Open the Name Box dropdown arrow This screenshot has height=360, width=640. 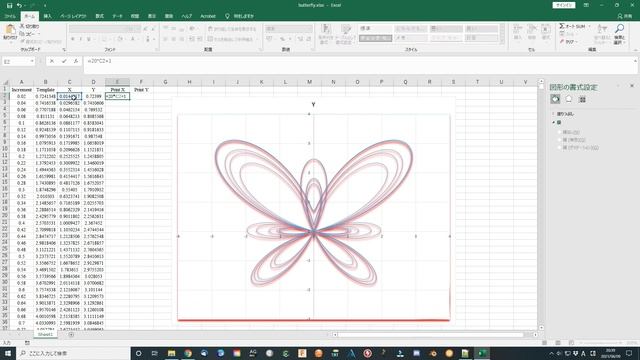click(x=32, y=61)
